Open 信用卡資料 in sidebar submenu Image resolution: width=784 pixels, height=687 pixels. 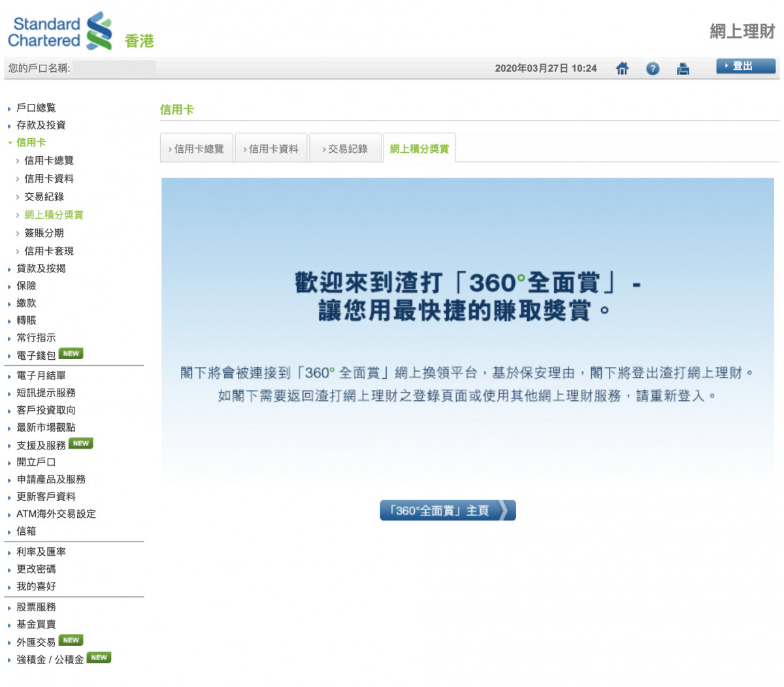(49, 178)
